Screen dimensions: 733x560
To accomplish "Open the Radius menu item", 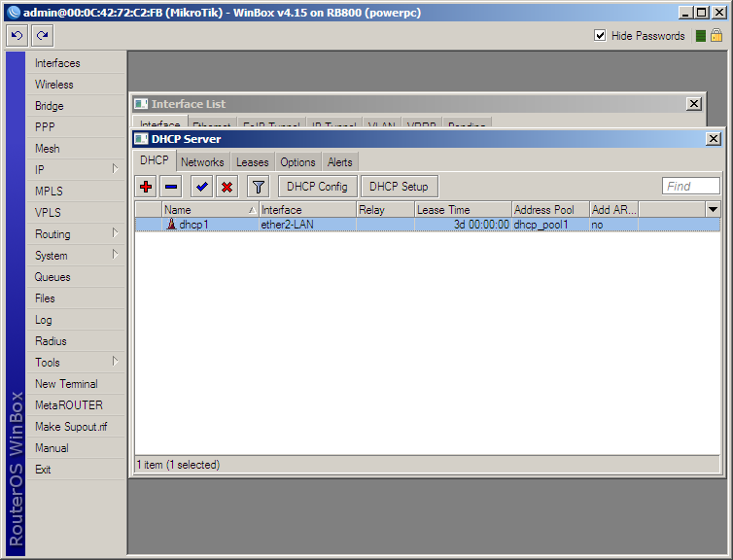I will [76, 341].
